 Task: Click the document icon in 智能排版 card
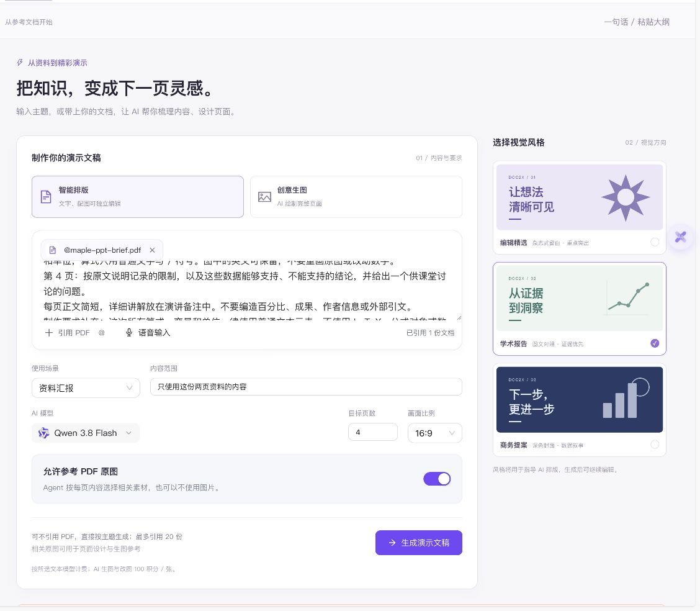coord(46,196)
